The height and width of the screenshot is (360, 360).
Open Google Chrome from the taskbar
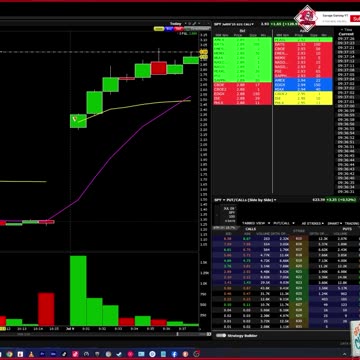point(9,354)
